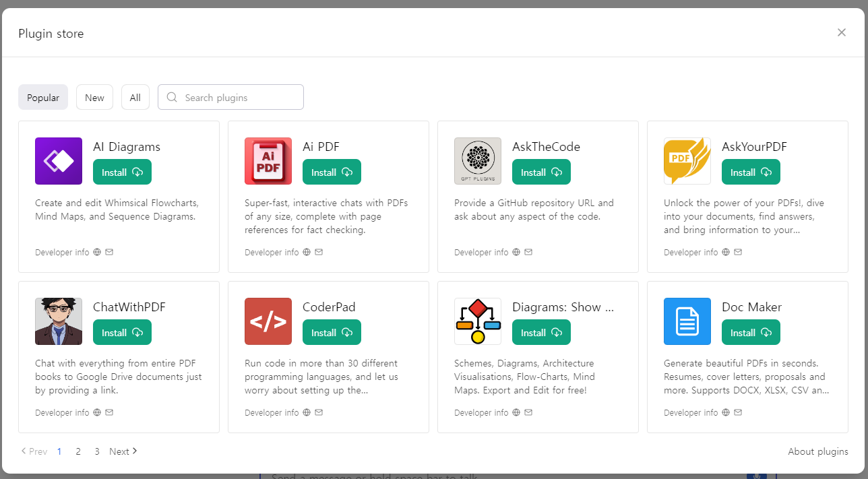This screenshot has width=868, height=479.
Task: Click the AskTheCode plugin logo
Action: [478, 161]
